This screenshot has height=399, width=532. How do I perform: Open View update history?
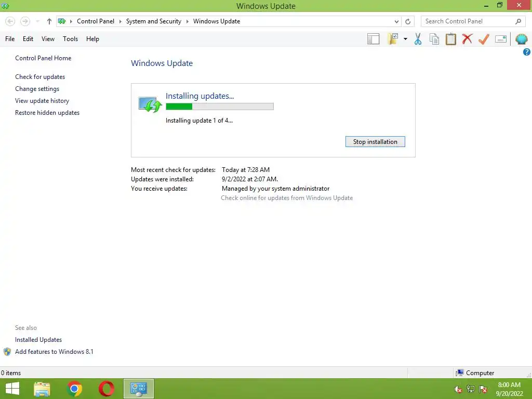click(42, 100)
